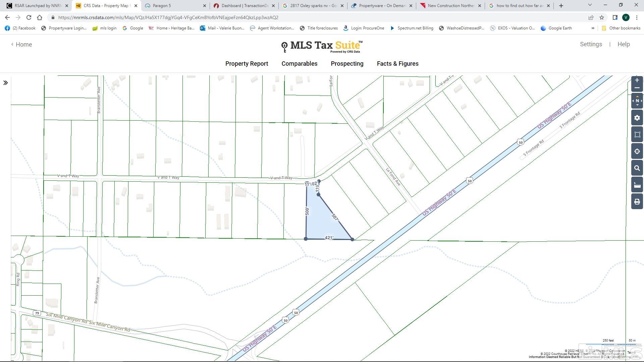Click the locate crosshair tool
644x362 pixels.
pos(637,152)
